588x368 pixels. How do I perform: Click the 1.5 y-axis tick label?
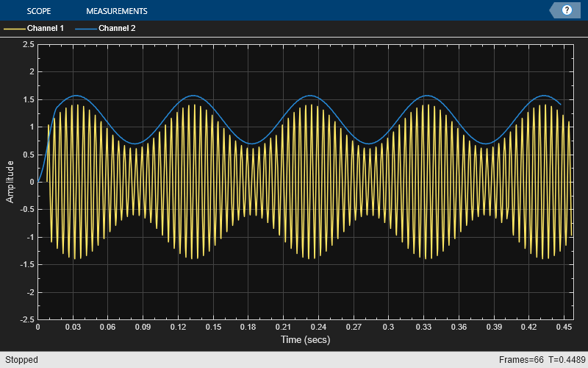[29, 99]
